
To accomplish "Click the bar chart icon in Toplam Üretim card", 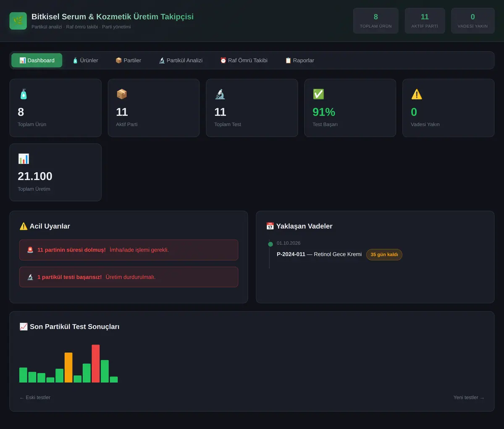I will pos(24,159).
